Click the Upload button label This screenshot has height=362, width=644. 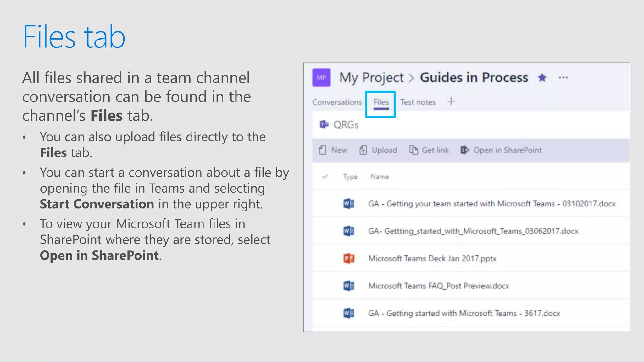384,150
